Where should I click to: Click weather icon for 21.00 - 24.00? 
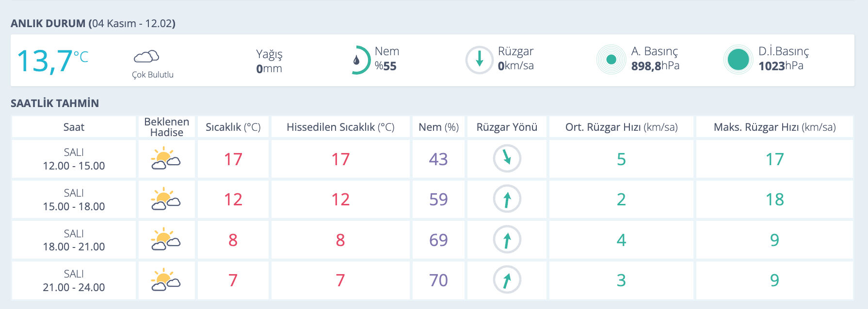point(166,280)
